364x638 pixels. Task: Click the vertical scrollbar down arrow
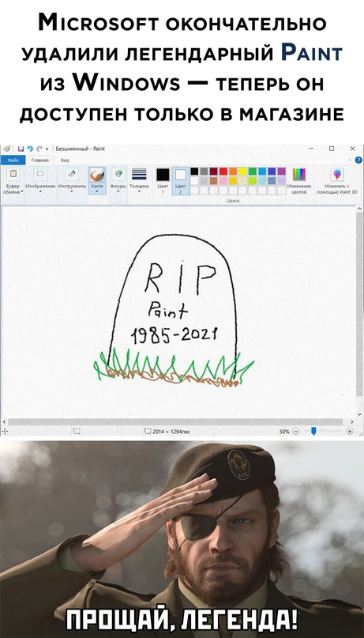coord(359,413)
